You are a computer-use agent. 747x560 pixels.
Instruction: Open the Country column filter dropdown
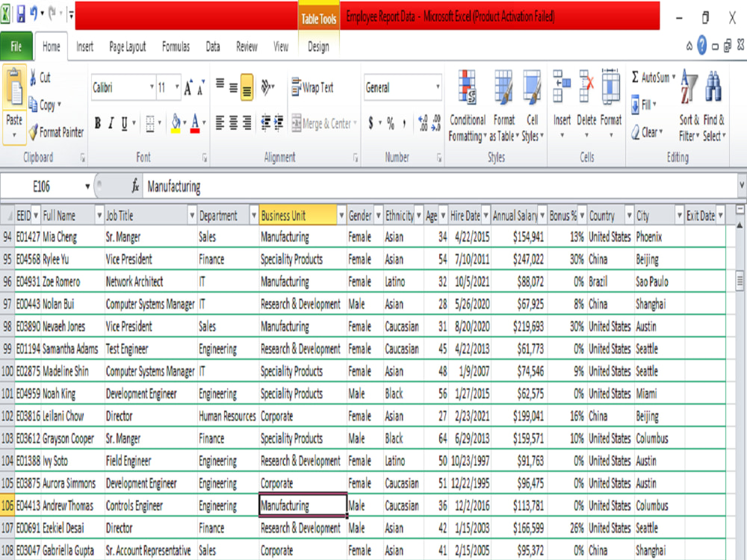coord(629,216)
